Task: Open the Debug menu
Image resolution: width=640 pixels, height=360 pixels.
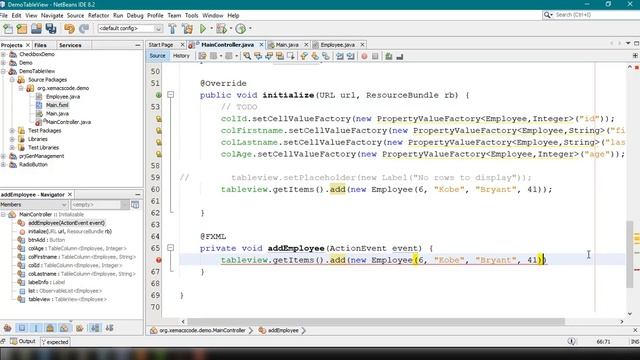Action: point(135,15)
